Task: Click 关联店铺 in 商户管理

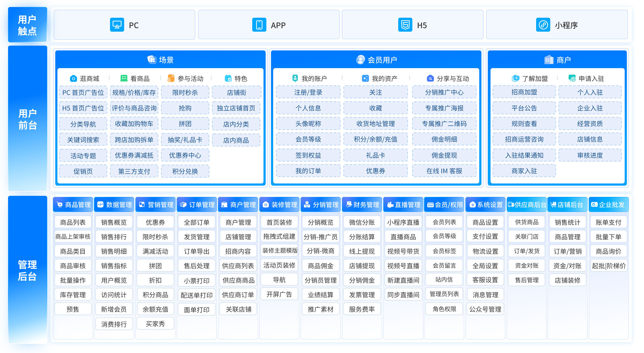Action: pyautogui.click(x=238, y=309)
